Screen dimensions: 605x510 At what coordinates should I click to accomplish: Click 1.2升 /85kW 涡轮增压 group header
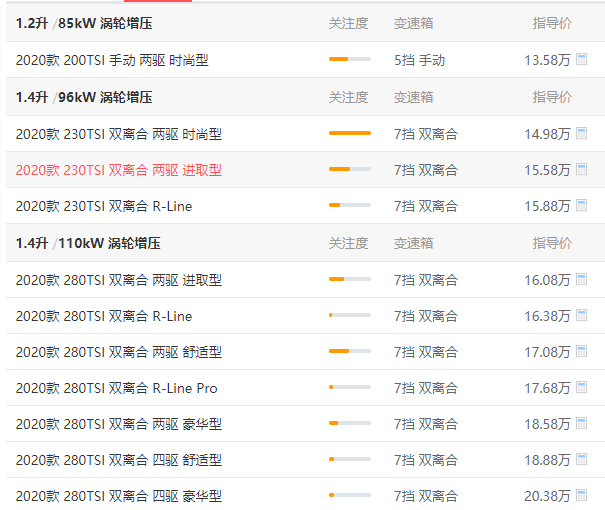pyautogui.click(x=84, y=23)
